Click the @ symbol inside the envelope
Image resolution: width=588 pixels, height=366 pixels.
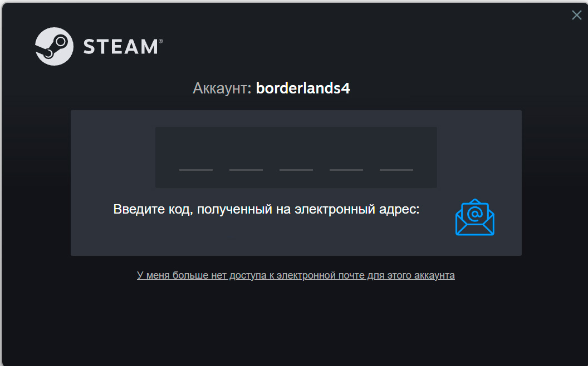(x=475, y=214)
